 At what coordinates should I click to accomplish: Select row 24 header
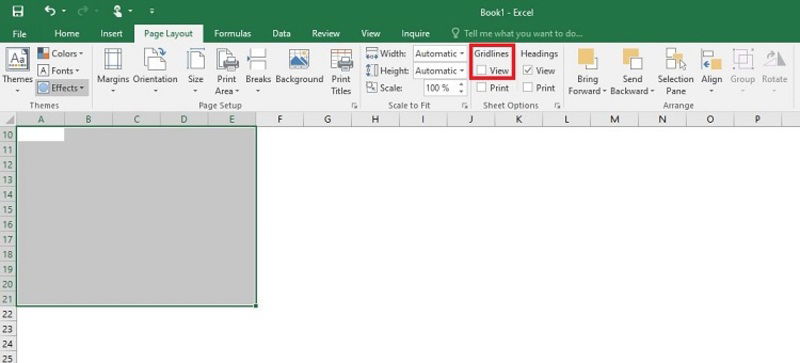point(8,344)
